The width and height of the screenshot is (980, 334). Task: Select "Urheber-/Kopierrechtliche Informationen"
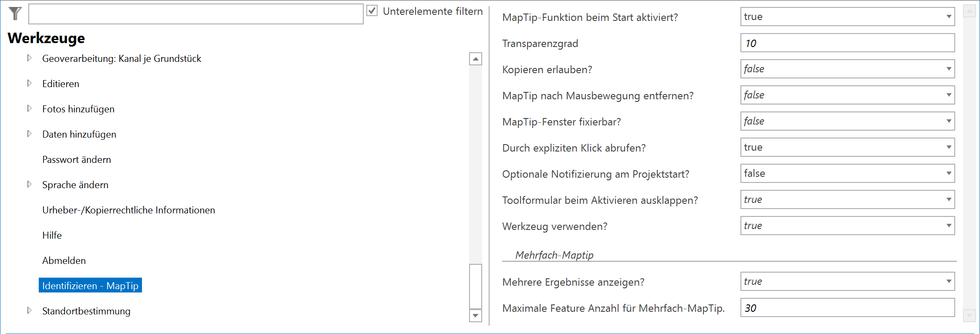click(128, 210)
